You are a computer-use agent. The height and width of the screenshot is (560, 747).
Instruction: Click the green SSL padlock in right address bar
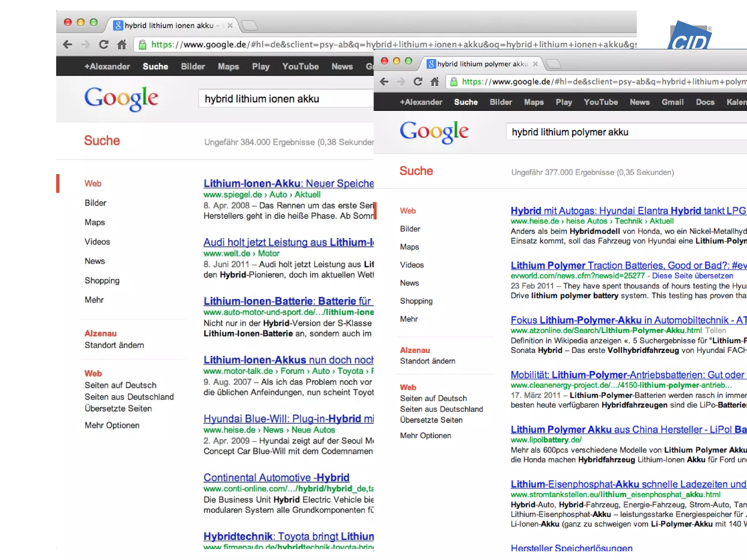tap(454, 82)
